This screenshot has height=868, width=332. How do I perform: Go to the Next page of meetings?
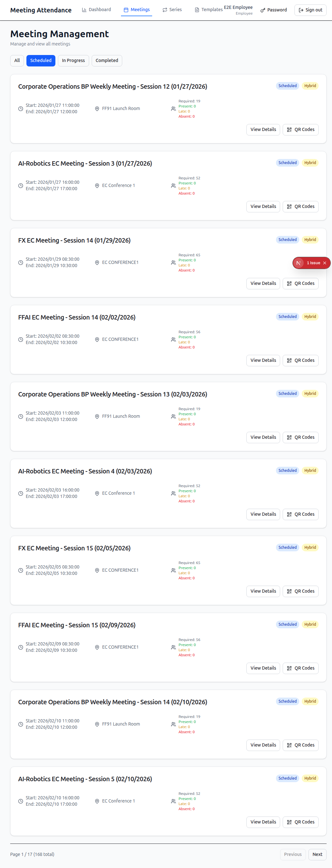[317, 855]
